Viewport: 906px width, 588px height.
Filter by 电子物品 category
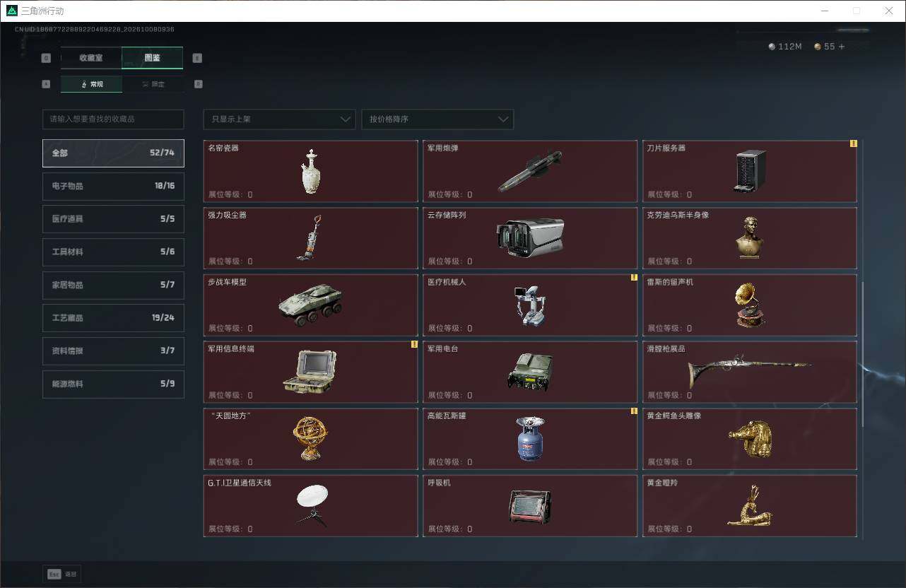[x=113, y=186]
